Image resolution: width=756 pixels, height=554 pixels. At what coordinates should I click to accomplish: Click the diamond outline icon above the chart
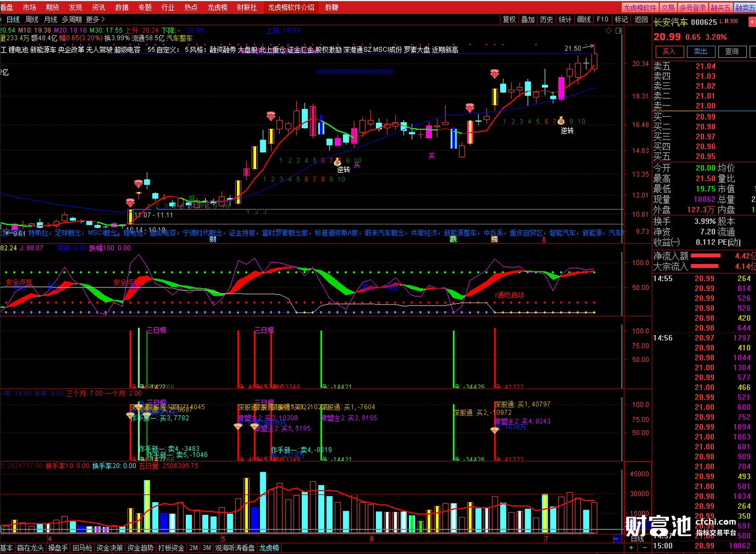[609, 30]
